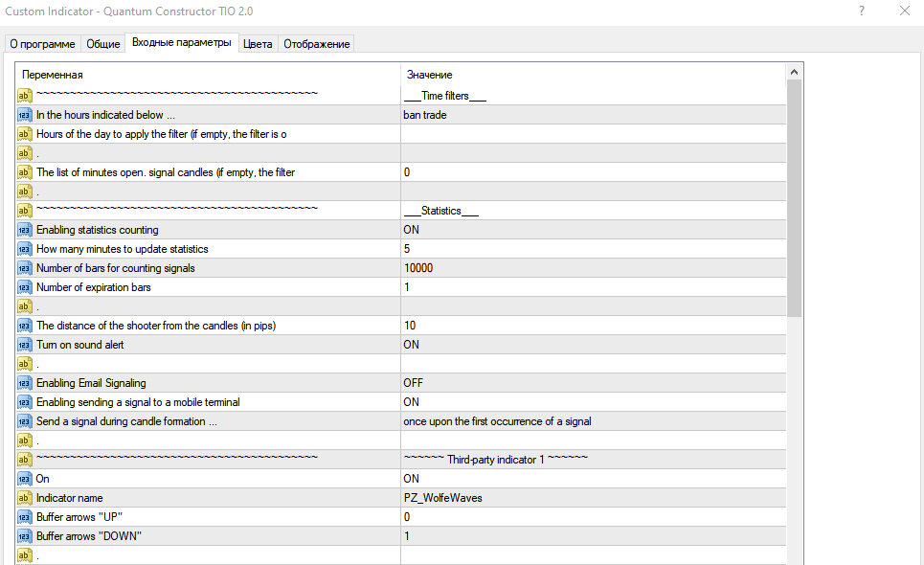
Task: Select the icon next to Buffer arrows "UP"
Action: pos(24,517)
